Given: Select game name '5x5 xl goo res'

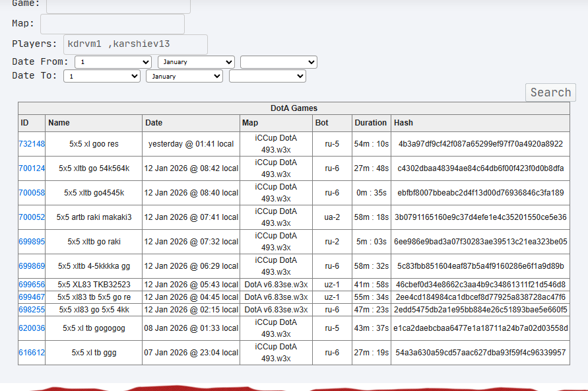Looking at the screenshot, I should point(94,144).
